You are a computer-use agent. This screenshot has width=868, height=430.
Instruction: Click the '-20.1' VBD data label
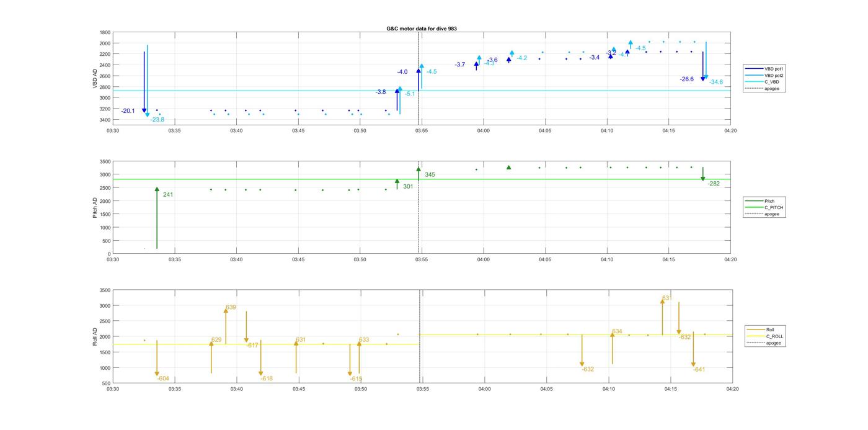point(128,111)
